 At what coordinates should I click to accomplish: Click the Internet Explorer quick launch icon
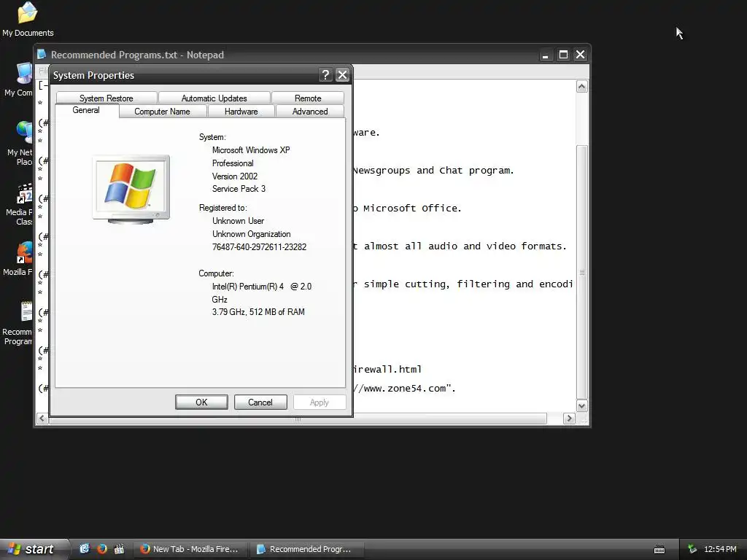pos(85,548)
